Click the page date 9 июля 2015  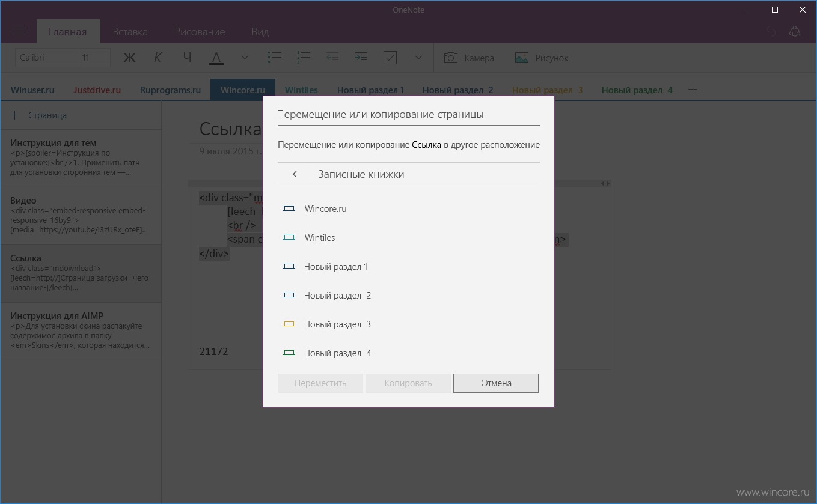click(230, 151)
